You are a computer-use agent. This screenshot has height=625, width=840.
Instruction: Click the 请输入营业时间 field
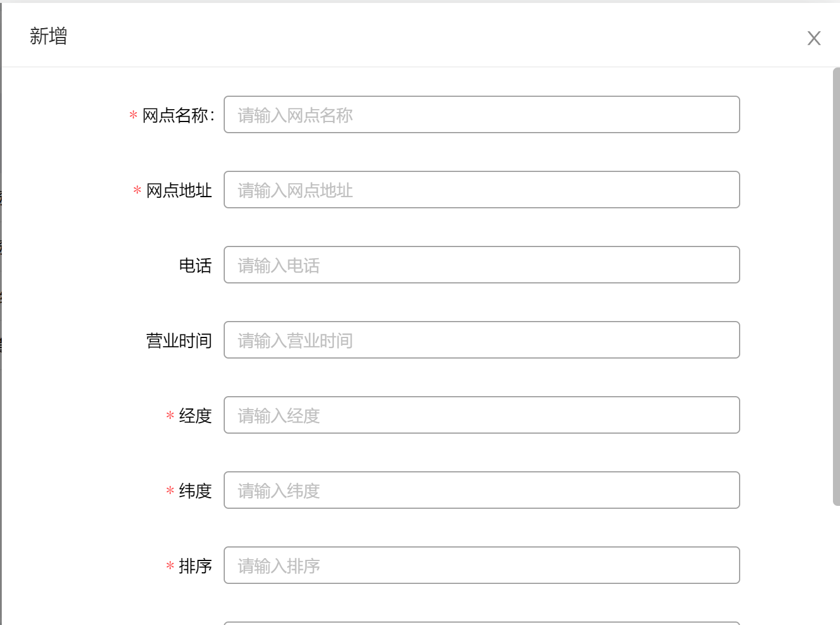(481, 340)
